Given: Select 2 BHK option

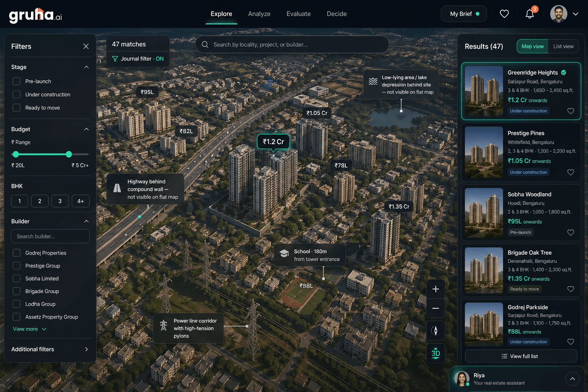Looking at the screenshot, I should click(40, 201).
